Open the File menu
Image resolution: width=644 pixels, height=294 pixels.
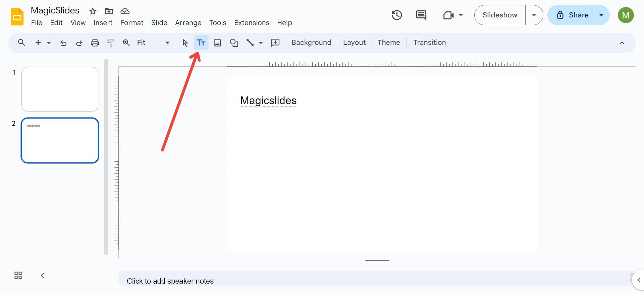coord(37,23)
